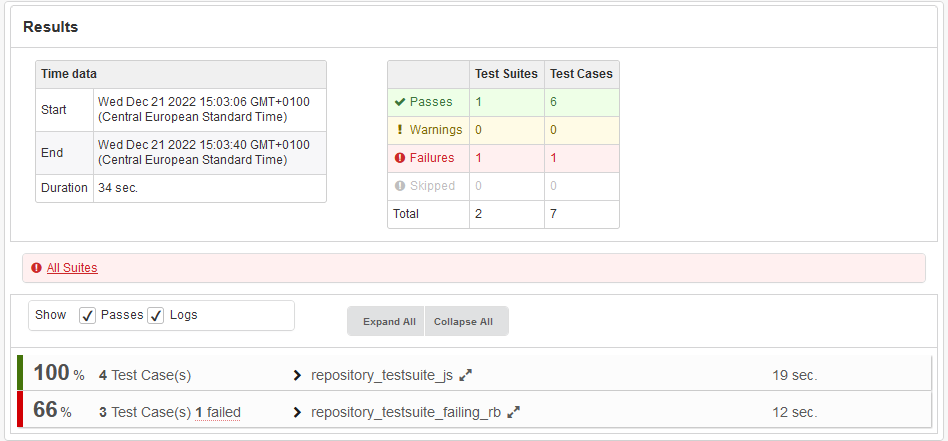Click the Test Cases column header

581,74
